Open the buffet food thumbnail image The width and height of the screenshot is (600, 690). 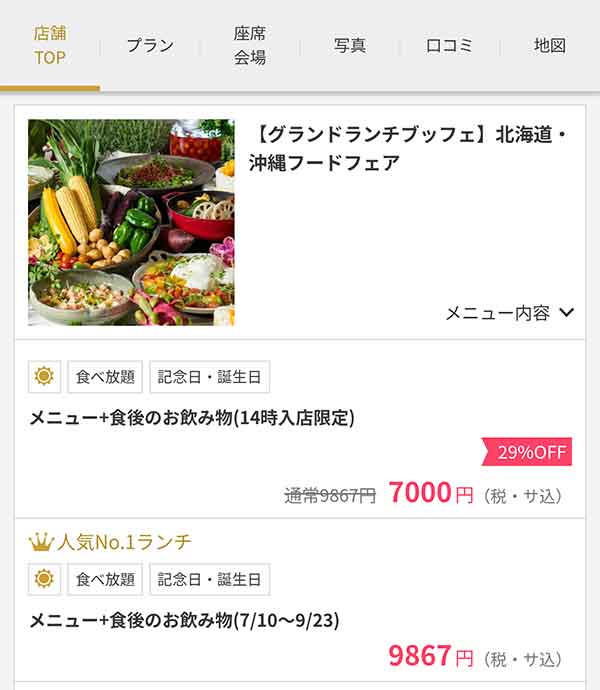131,222
